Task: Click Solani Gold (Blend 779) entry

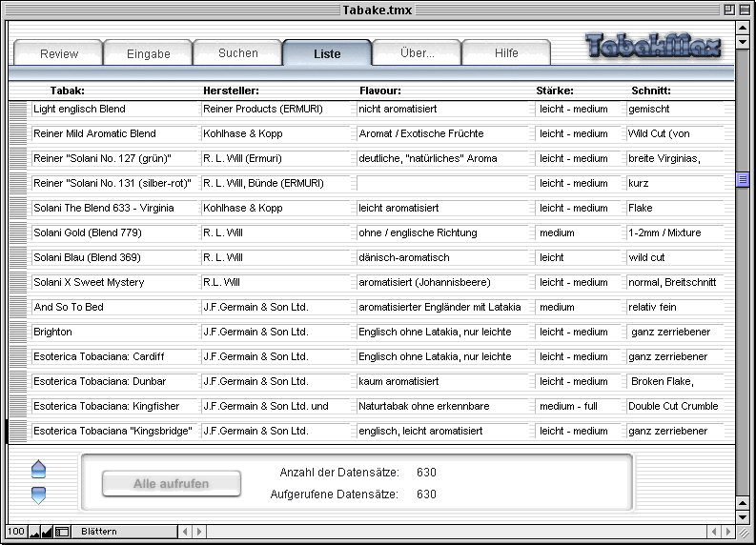Action: coord(114,232)
